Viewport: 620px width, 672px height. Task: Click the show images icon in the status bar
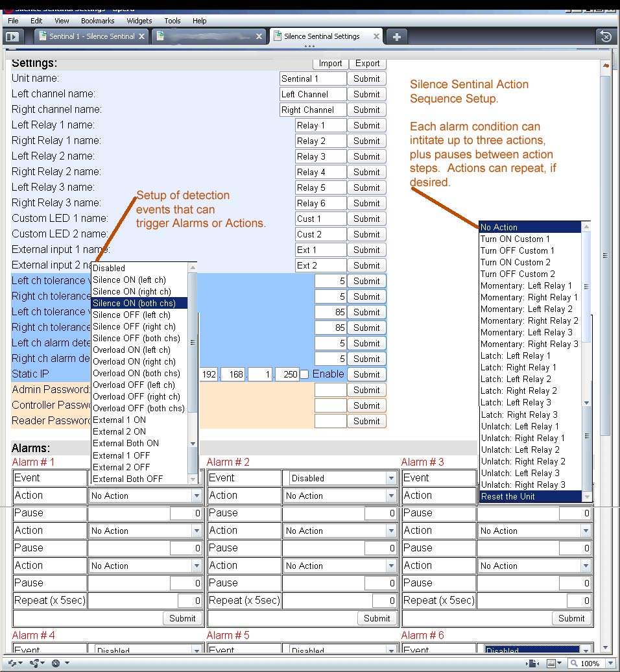pyautogui.click(x=551, y=663)
